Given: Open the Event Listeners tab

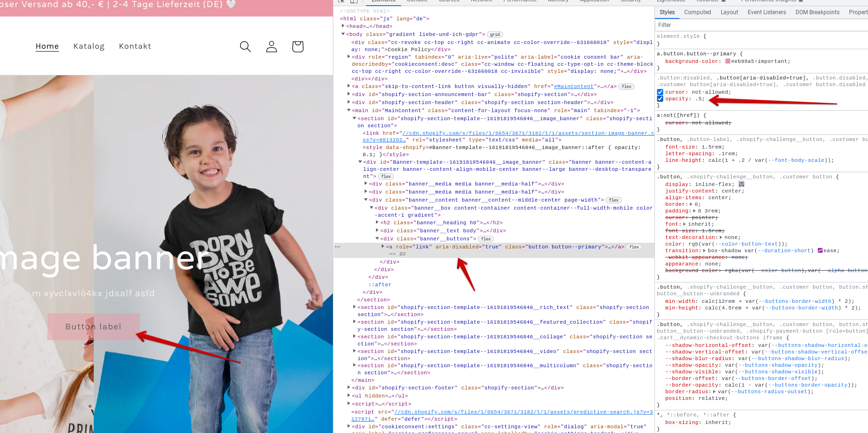Looking at the screenshot, I should coord(767,12).
